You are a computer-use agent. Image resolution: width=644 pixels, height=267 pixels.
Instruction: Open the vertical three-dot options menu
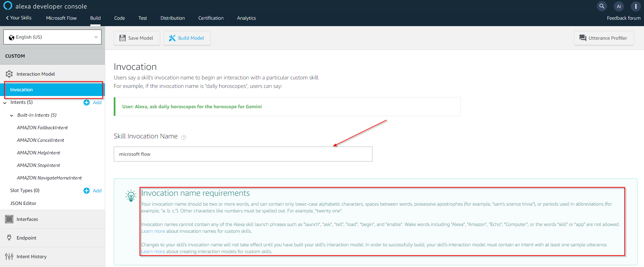[x=636, y=6]
